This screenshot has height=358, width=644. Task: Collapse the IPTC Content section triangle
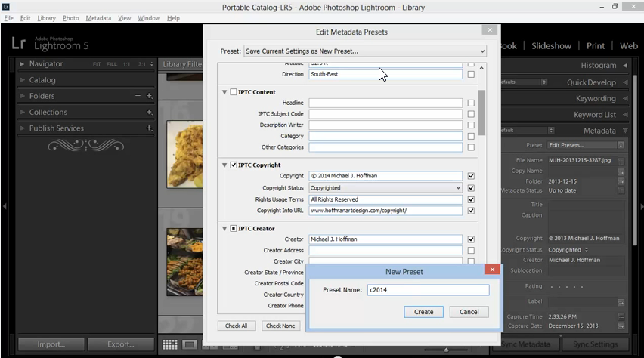click(x=224, y=92)
